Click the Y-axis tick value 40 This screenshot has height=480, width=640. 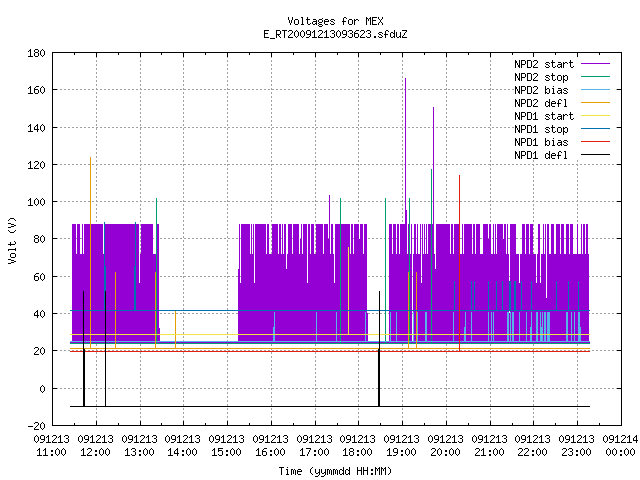pos(39,314)
